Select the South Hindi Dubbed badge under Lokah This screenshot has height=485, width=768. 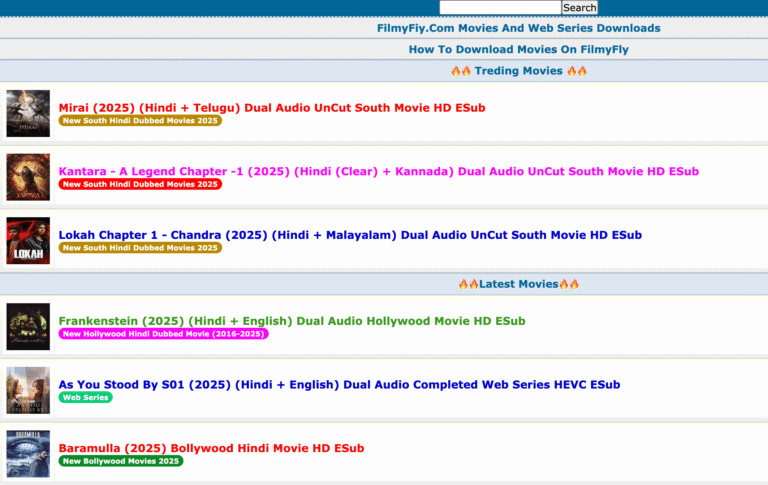tap(140, 248)
